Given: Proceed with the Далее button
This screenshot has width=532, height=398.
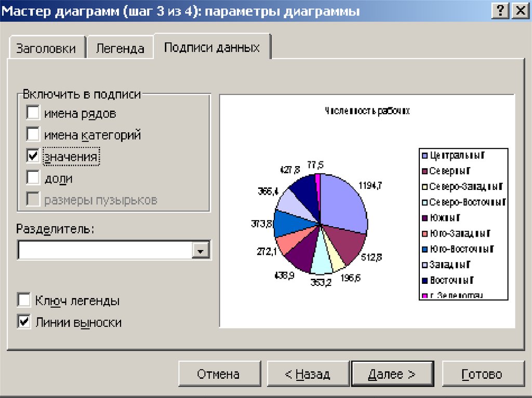Looking at the screenshot, I should click(393, 374).
